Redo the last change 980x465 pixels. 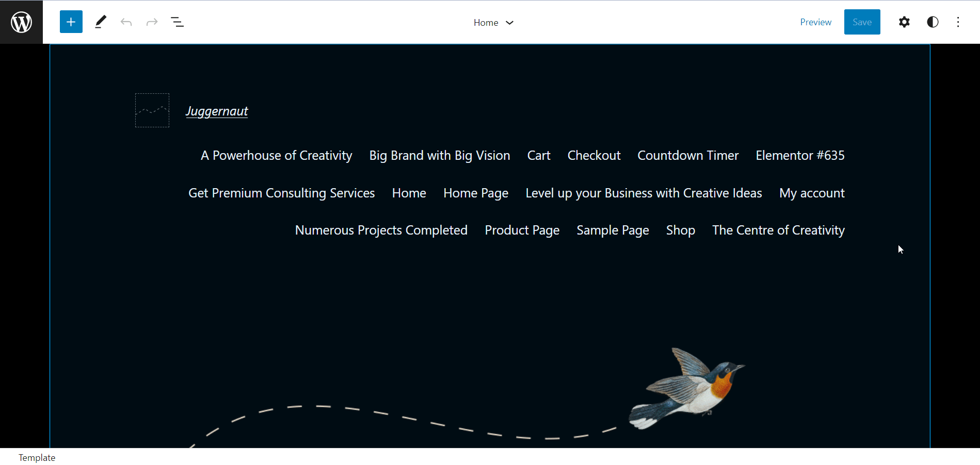[x=152, y=22]
